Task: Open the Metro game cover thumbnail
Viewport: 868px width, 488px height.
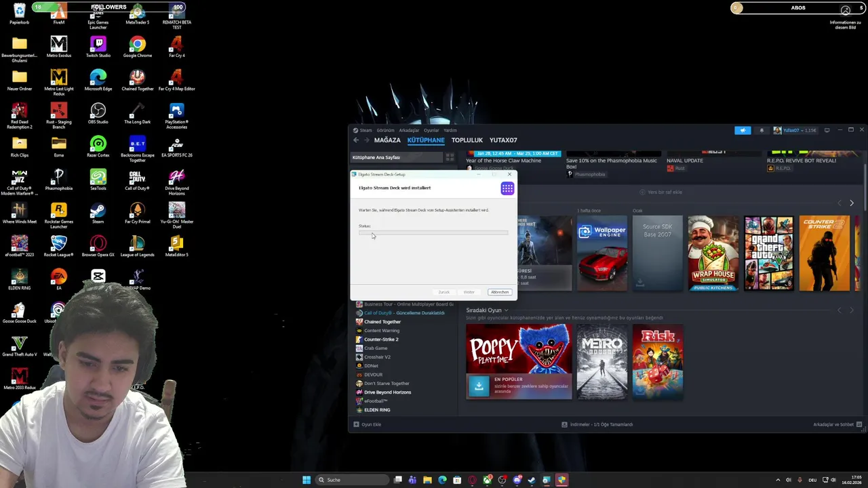Action: point(602,362)
